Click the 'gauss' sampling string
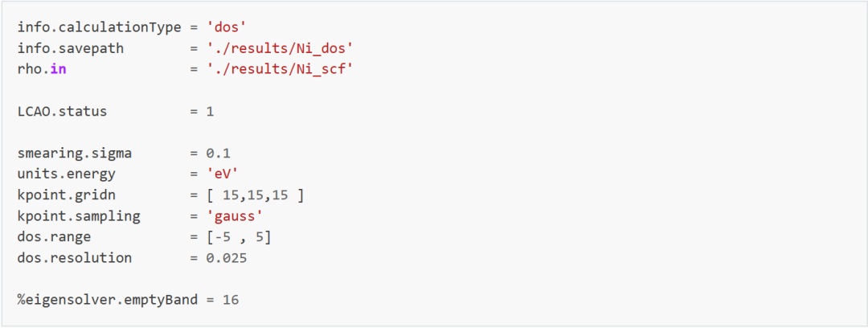Screen dimensions: 868x328 tap(234, 216)
